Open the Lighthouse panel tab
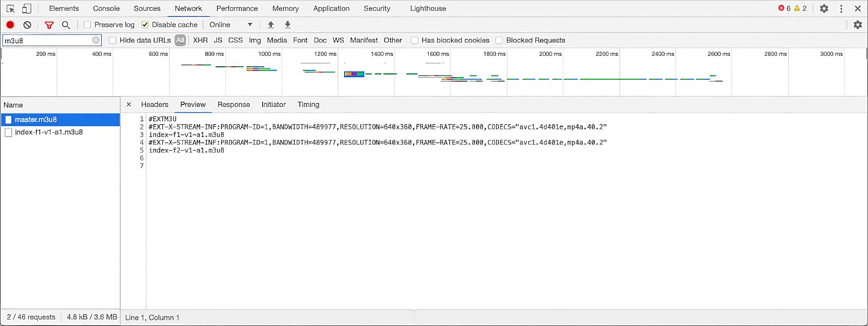This screenshot has width=868, height=326. pyautogui.click(x=428, y=8)
